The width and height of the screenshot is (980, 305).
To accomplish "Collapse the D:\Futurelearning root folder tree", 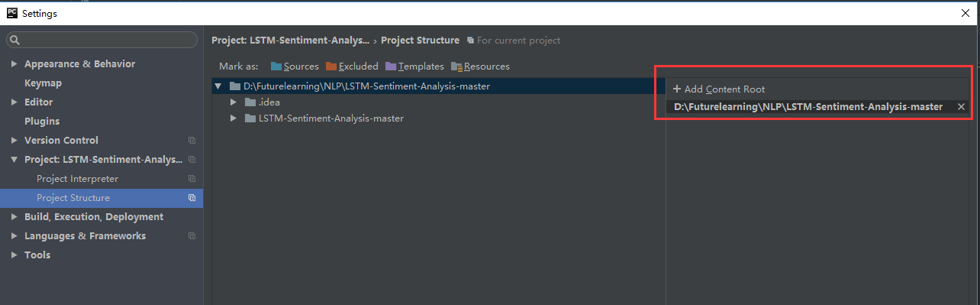I will pyautogui.click(x=219, y=86).
